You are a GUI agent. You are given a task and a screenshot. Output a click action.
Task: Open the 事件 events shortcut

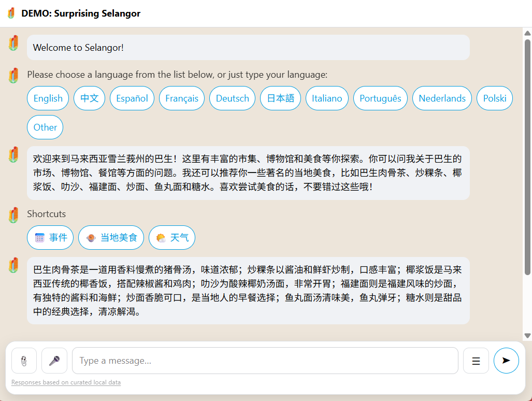[50, 238]
